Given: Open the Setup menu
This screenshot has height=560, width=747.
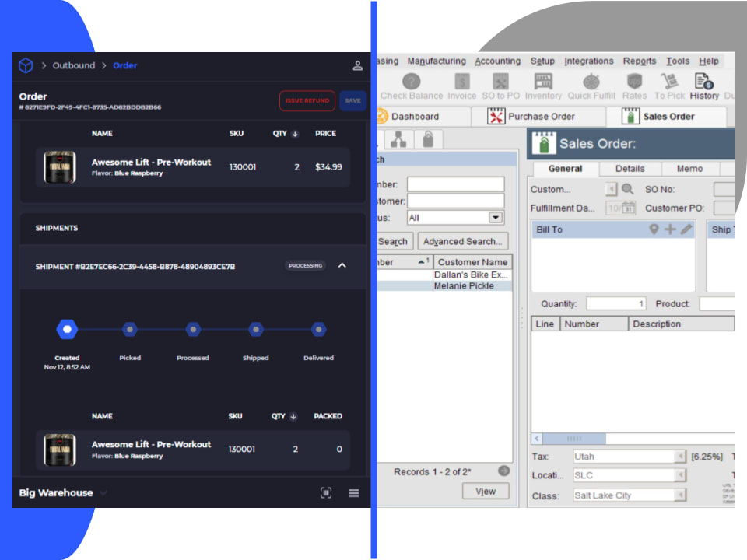Looking at the screenshot, I should (x=542, y=61).
